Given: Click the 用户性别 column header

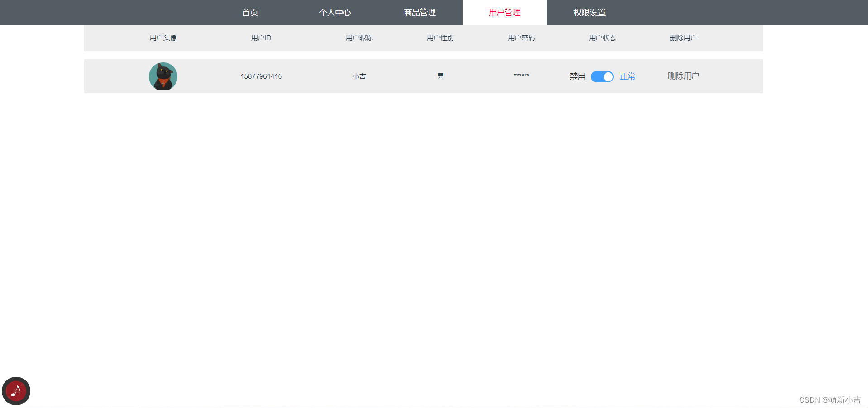Looking at the screenshot, I should click(440, 38).
